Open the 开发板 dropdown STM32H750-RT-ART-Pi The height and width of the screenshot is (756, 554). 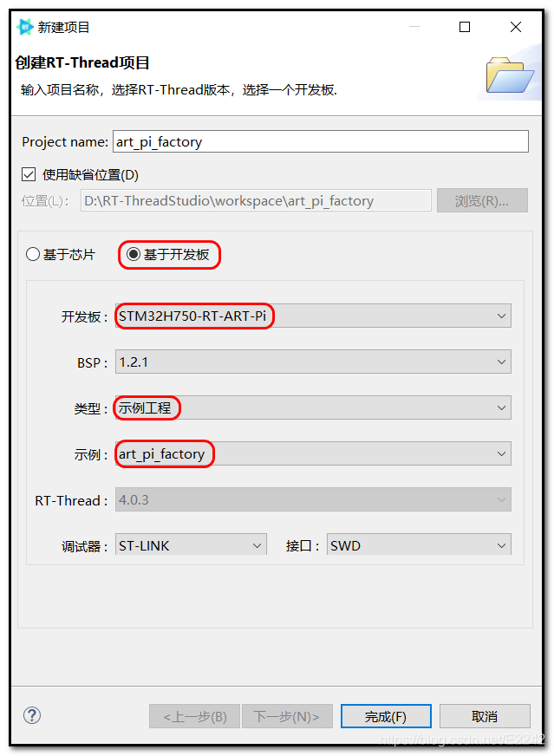(313, 316)
